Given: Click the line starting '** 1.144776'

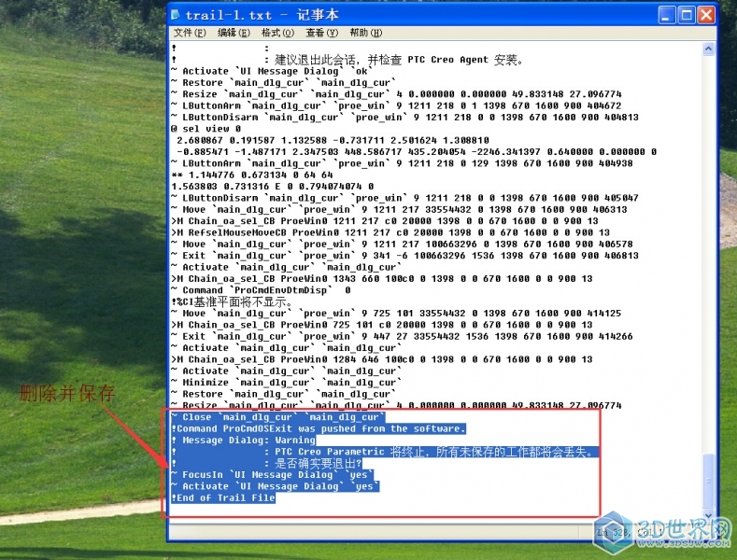Looking at the screenshot, I should pos(252,175).
